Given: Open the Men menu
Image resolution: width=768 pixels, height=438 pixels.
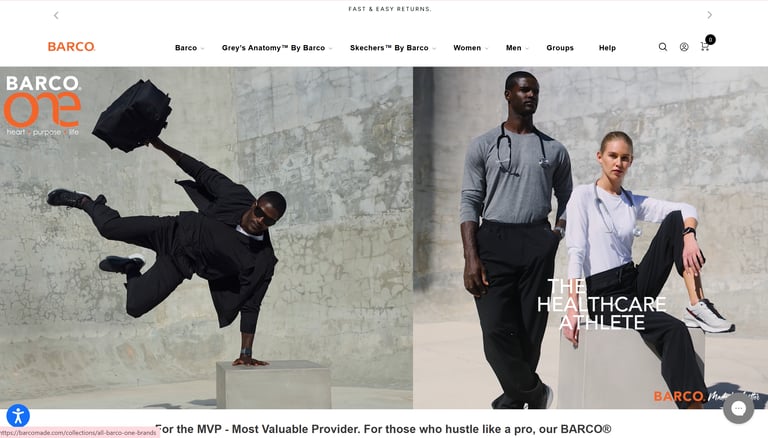Looking at the screenshot, I should [517, 48].
